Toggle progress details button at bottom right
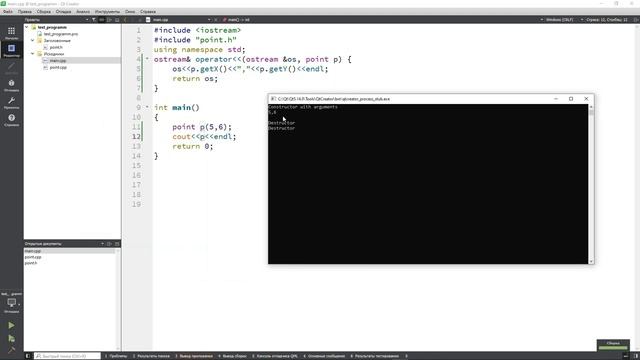This screenshot has width=640, height=360. coord(627,356)
